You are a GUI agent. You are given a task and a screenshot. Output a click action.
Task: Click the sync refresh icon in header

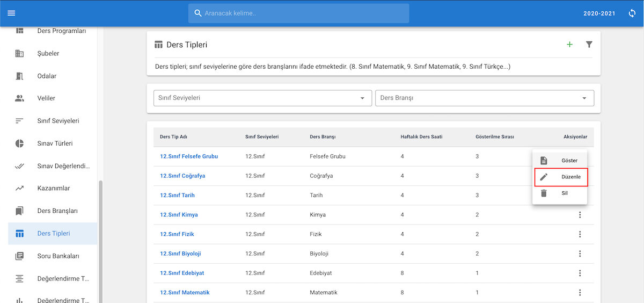pyautogui.click(x=632, y=13)
